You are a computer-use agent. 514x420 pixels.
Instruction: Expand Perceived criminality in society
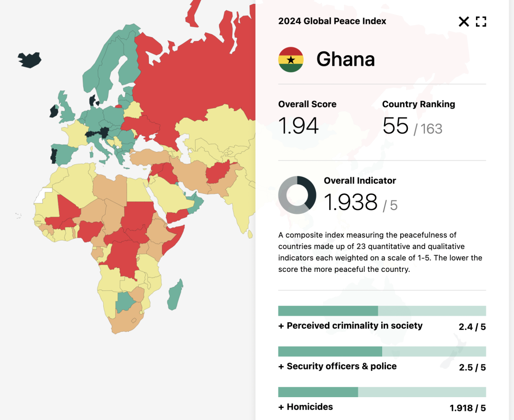(350, 326)
